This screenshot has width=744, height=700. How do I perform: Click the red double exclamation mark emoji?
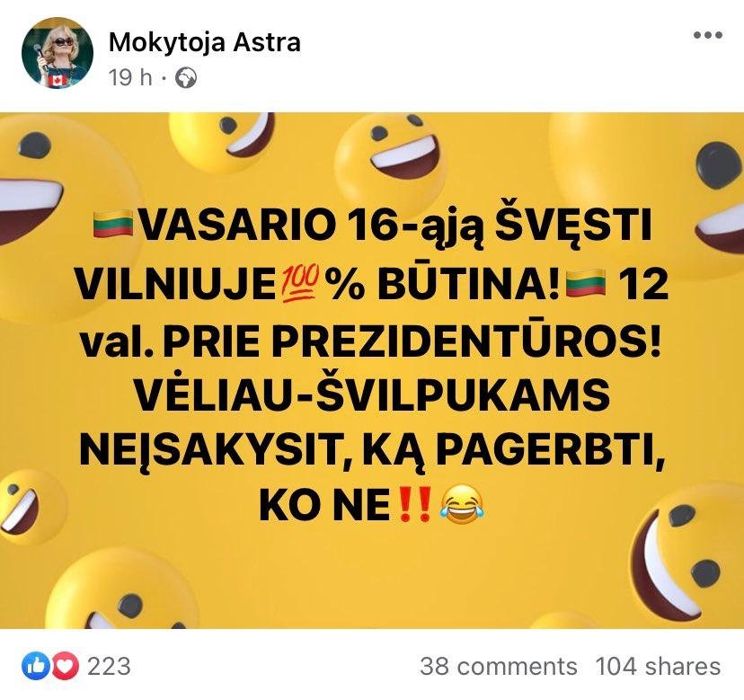point(413,505)
